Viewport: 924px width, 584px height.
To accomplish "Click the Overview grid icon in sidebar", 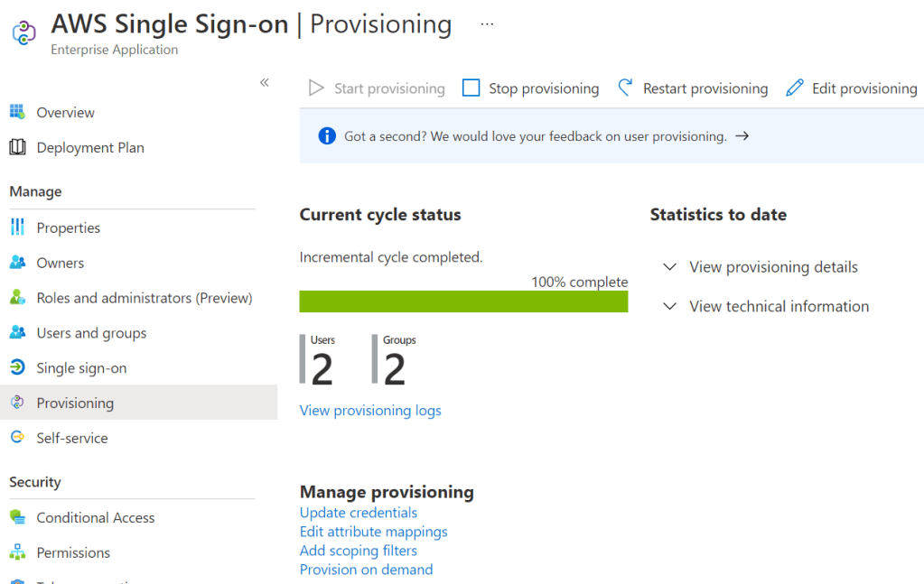I will 16,112.
